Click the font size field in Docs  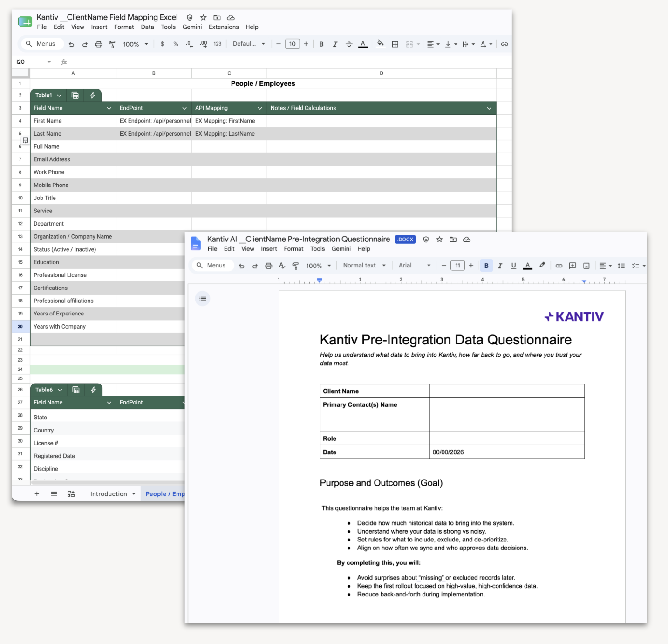click(x=457, y=266)
